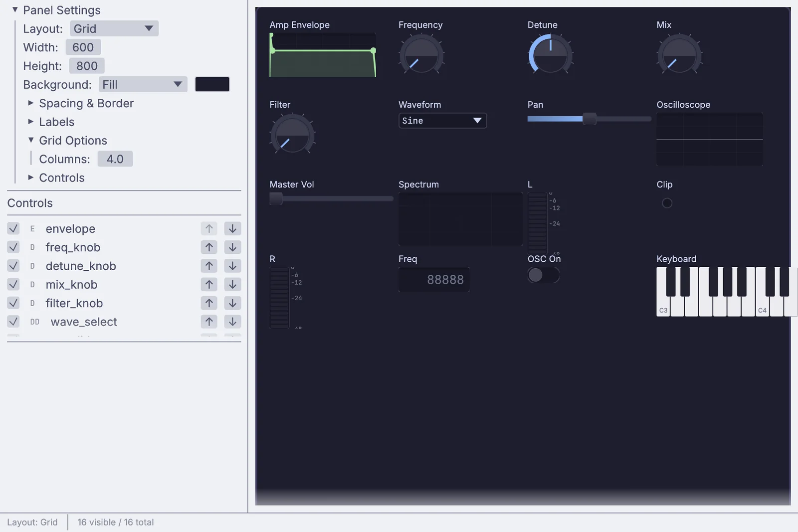Click the Freq numeric display 88888
Image resolution: width=798 pixels, height=532 pixels.
tap(434, 280)
